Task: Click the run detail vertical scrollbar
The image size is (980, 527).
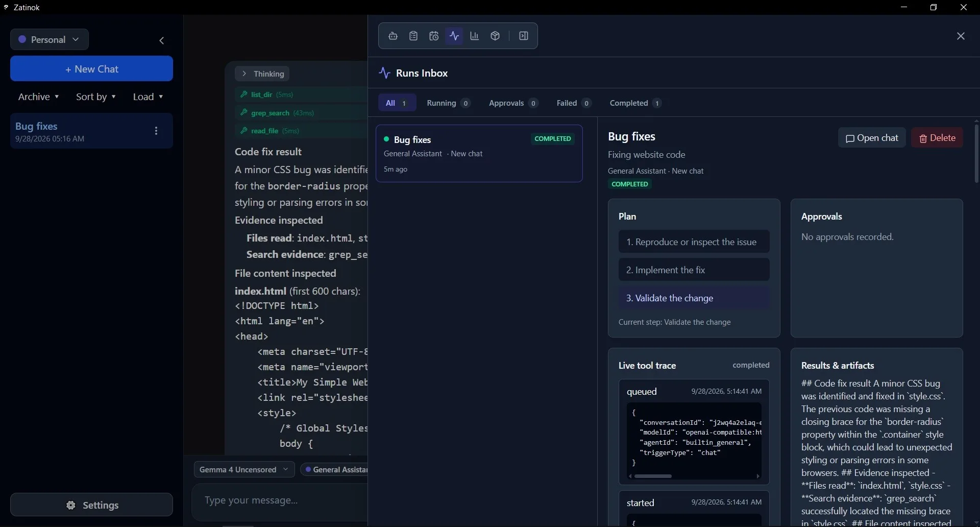Action: 976,153
